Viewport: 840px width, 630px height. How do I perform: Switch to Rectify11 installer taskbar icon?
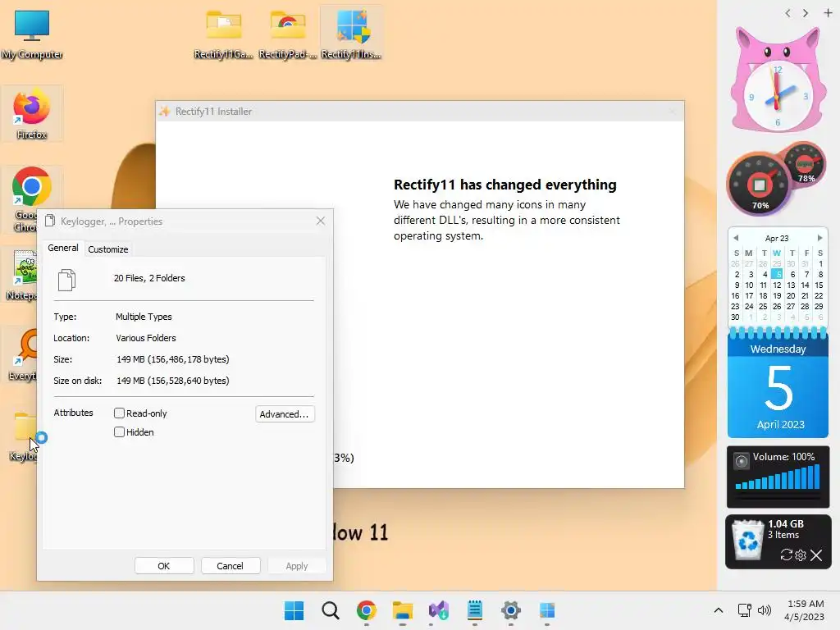coord(547,610)
